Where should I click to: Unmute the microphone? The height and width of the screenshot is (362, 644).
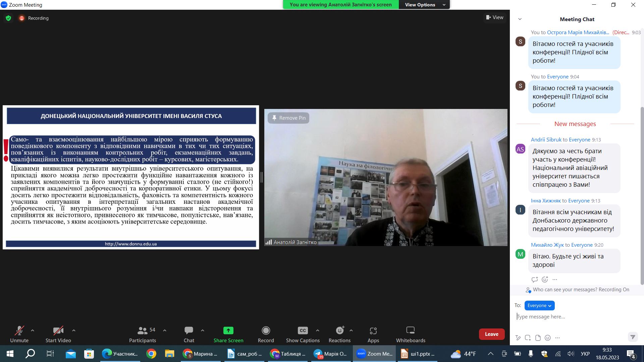[19, 334]
